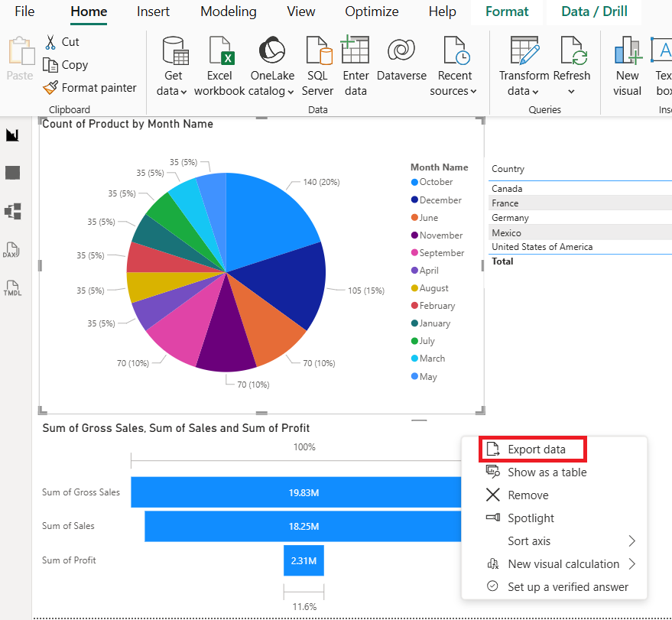Expand Sort axis submenu chevron

pos(632,540)
